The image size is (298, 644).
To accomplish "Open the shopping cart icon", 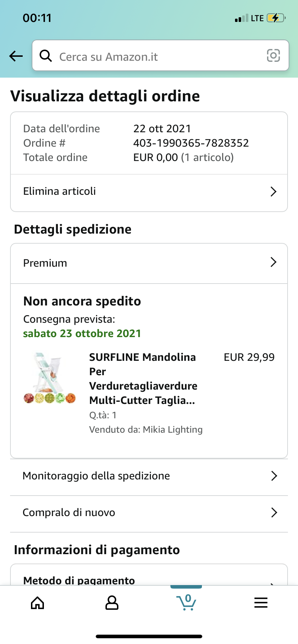I will 186,602.
